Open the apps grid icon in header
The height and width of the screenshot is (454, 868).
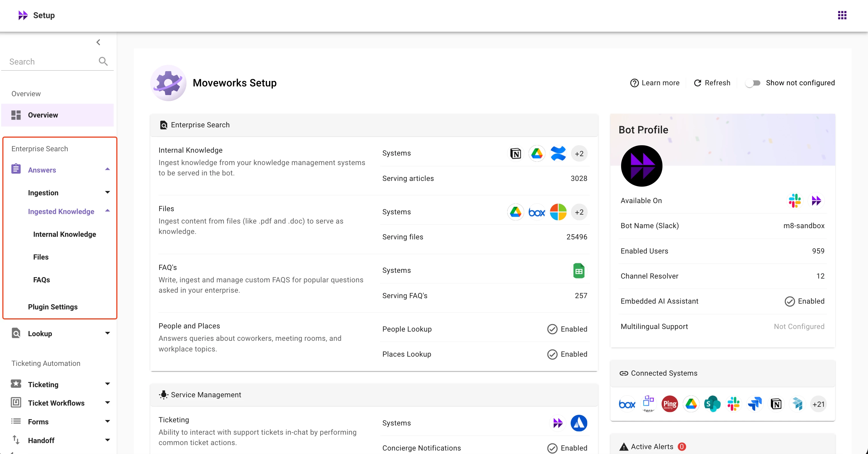tap(842, 15)
